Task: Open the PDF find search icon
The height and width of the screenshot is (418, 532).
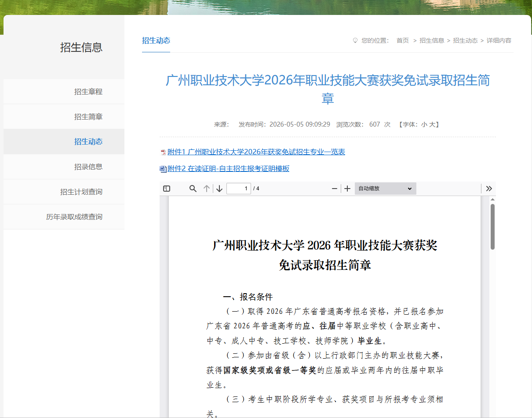Action: (193, 189)
